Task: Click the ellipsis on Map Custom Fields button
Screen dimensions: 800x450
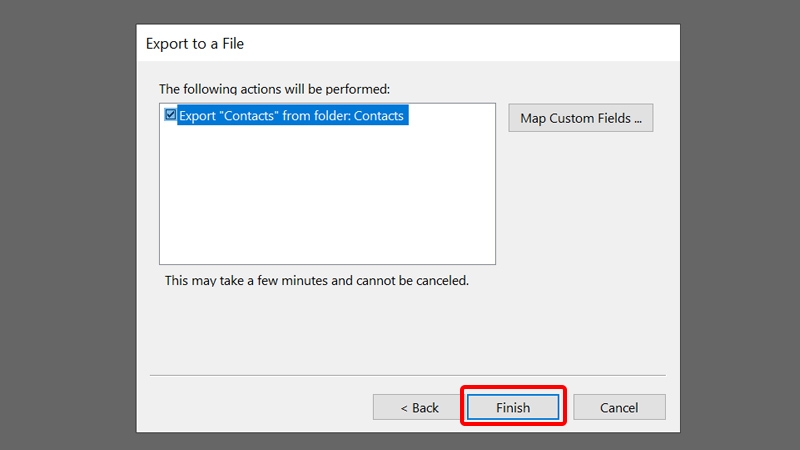Action: point(638,119)
